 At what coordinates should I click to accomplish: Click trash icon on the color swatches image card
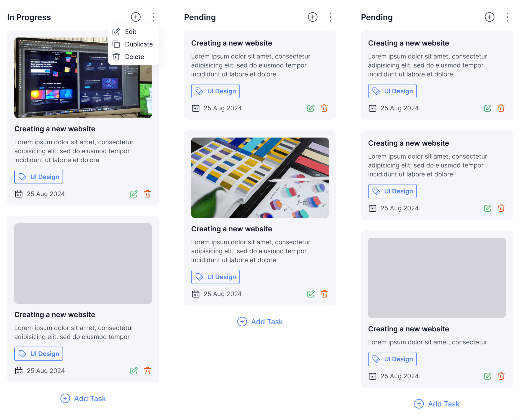(324, 294)
